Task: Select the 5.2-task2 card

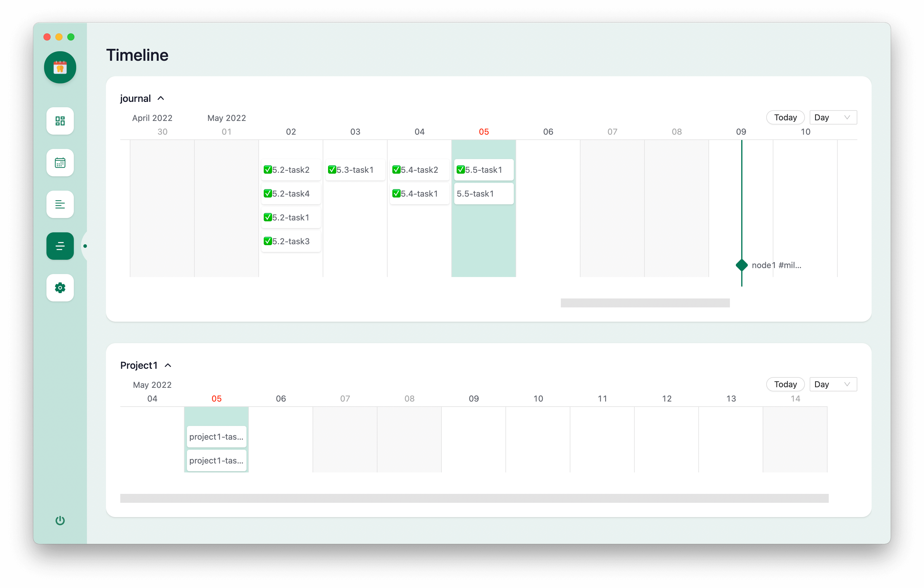Action: (291, 170)
